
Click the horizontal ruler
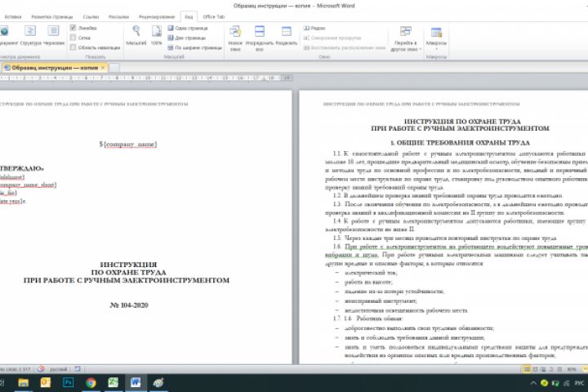(x=146, y=78)
